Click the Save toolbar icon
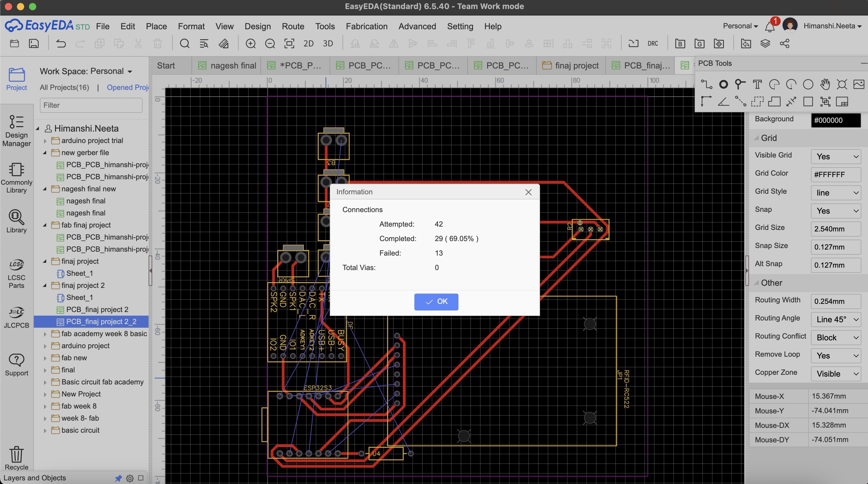 (34, 44)
